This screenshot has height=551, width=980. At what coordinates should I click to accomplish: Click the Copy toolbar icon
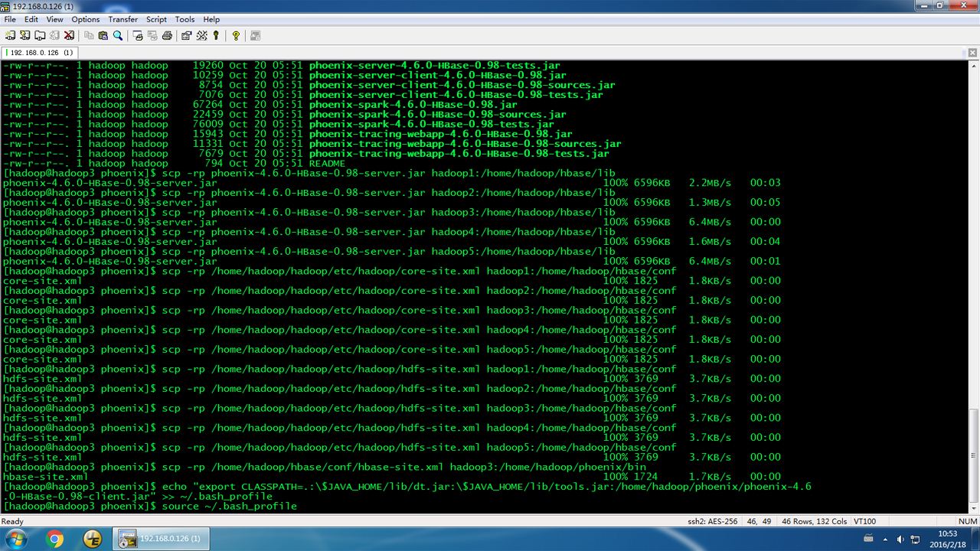coord(89,35)
